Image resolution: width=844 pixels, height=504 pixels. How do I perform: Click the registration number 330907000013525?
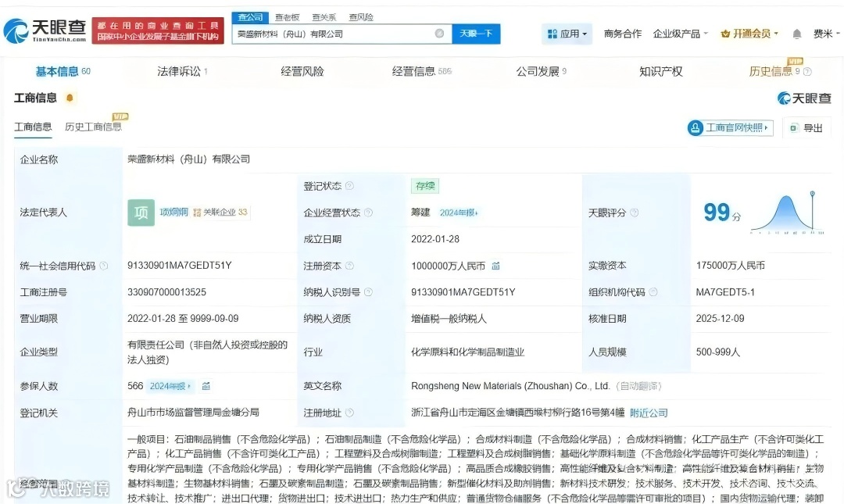[x=166, y=291]
